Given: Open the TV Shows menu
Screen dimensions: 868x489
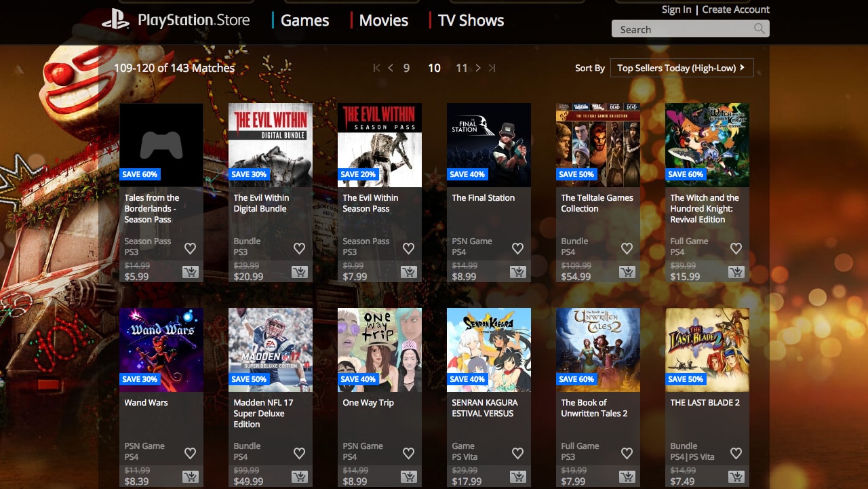Looking at the screenshot, I should [471, 20].
